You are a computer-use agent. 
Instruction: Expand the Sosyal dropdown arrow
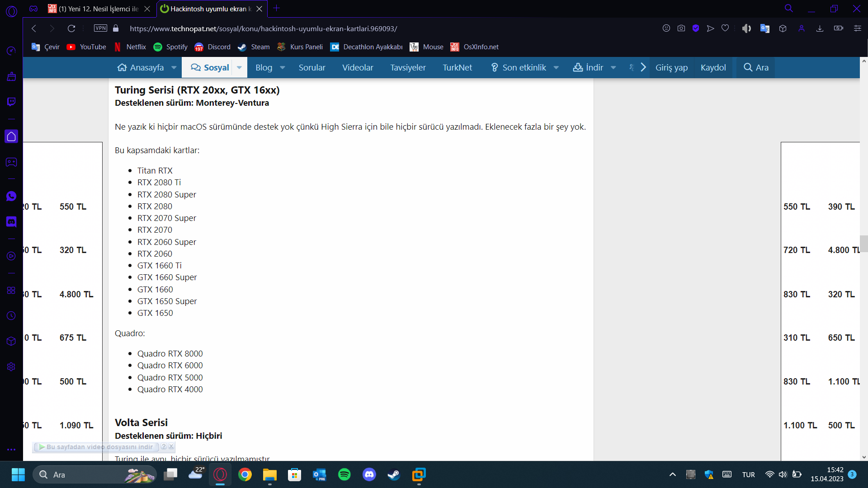pos(239,68)
